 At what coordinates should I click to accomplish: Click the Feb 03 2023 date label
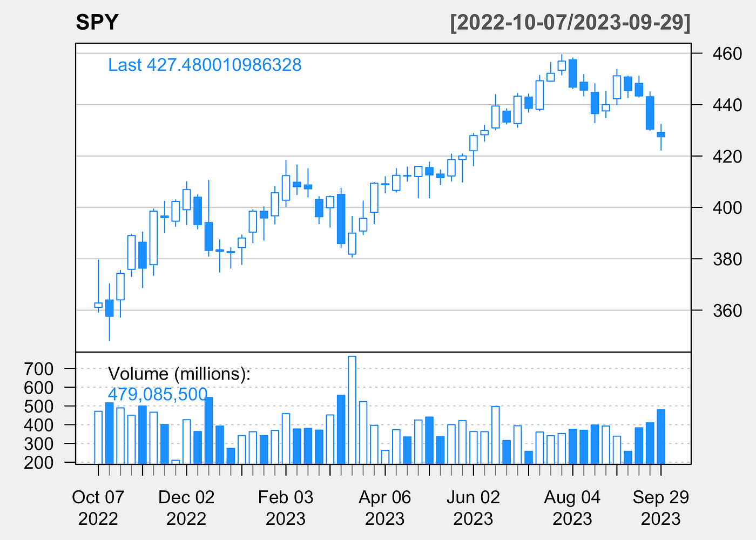coord(286,508)
